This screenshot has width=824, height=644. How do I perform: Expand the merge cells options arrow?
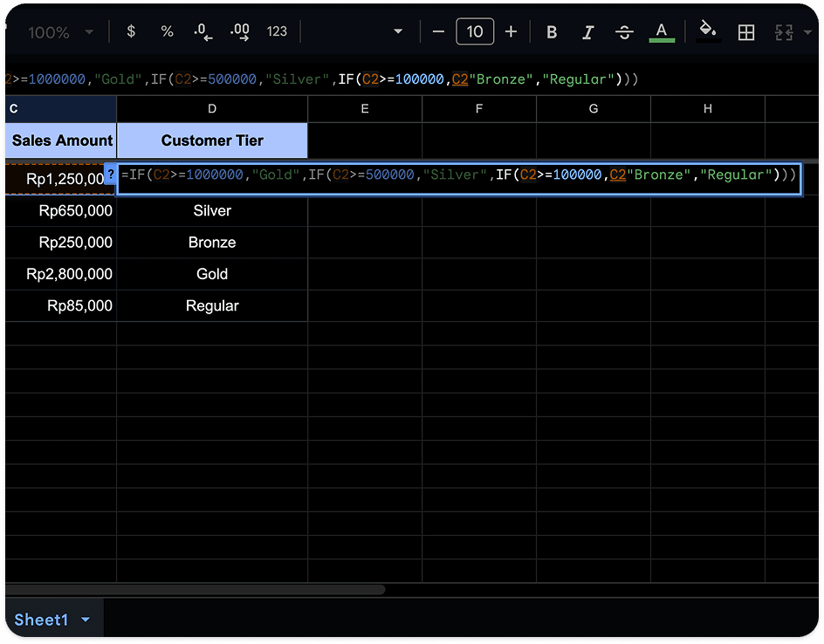(x=807, y=32)
